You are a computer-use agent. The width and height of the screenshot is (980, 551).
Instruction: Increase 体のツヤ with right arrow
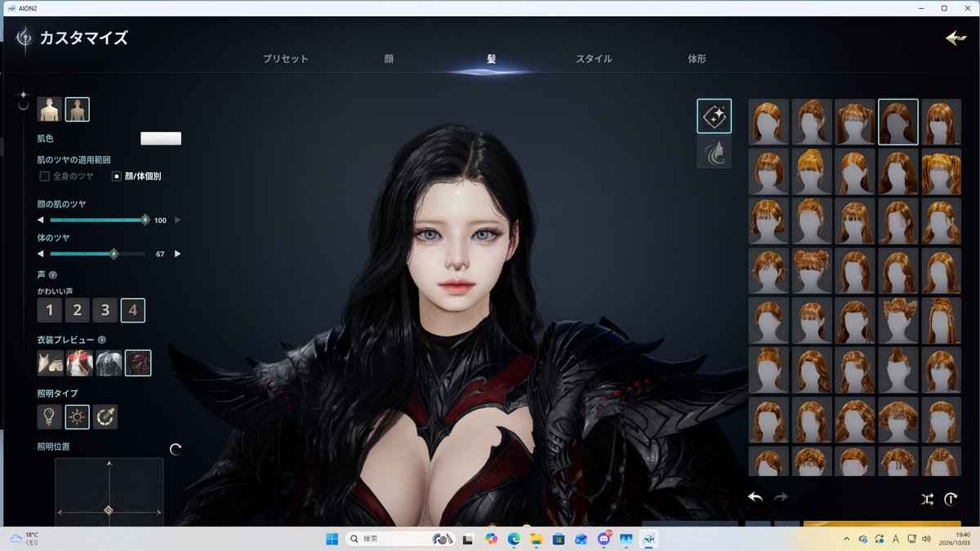[x=178, y=254]
